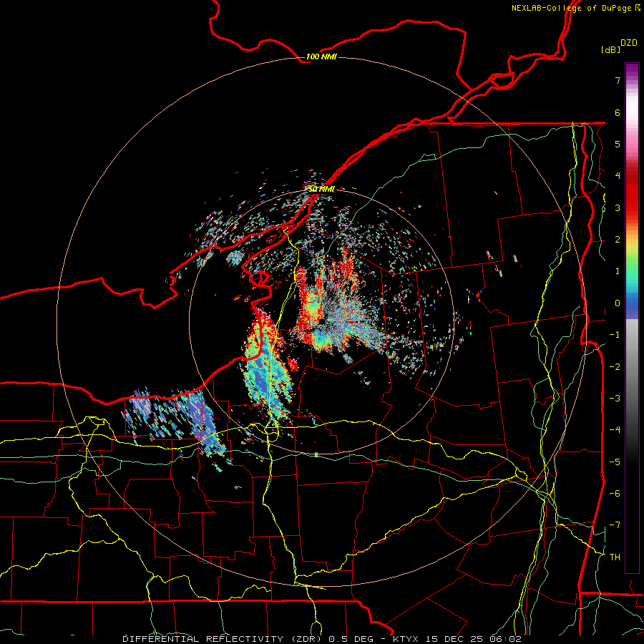Click the 100 NMI range ring label
The height and width of the screenshot is (644, 644).
click(321, 57)
